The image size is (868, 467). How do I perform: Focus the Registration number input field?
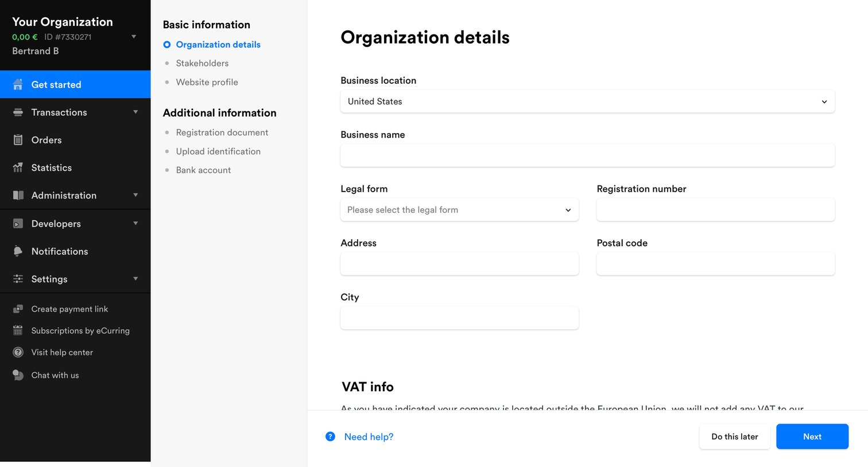click(x=715, y=210)
